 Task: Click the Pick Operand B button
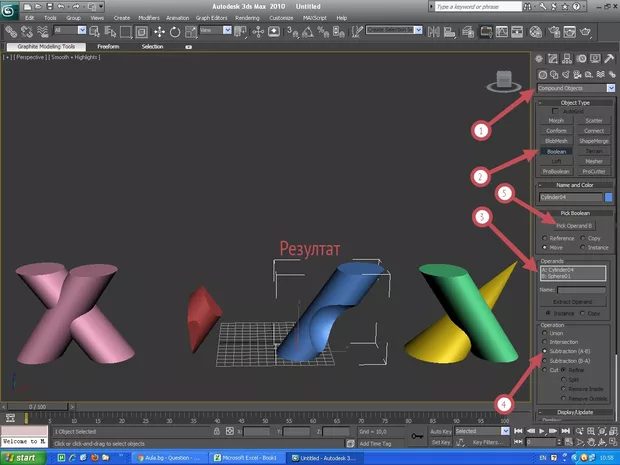point(575,226)
